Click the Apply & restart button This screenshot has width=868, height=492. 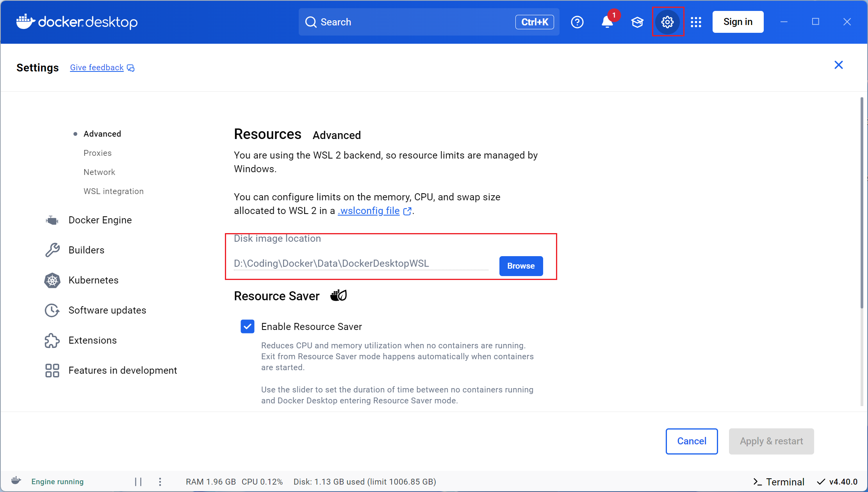(771, 441)
